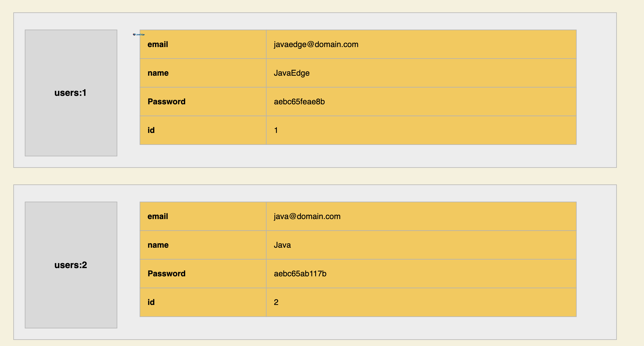Viewport: 644px width, 346px height.
Task: Select the aebc65ab117b password value
Action: click(300, 274)
